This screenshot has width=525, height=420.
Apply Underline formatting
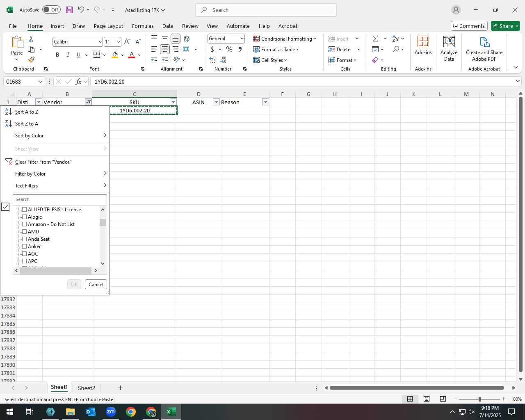click(x=78, y=55)
